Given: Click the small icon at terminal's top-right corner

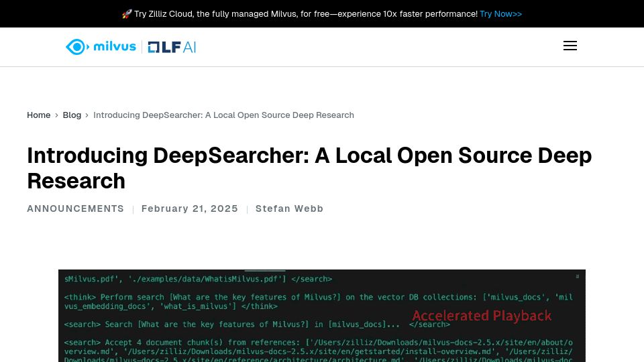Looking at the screenshot, I should (x=578, y=277).
